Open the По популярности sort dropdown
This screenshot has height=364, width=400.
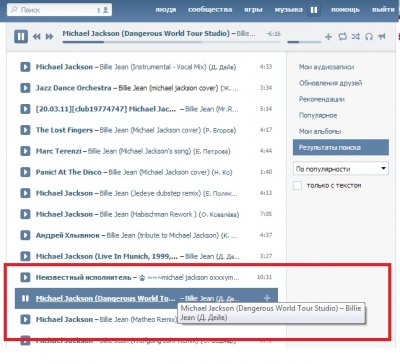[x=341, y=169]
